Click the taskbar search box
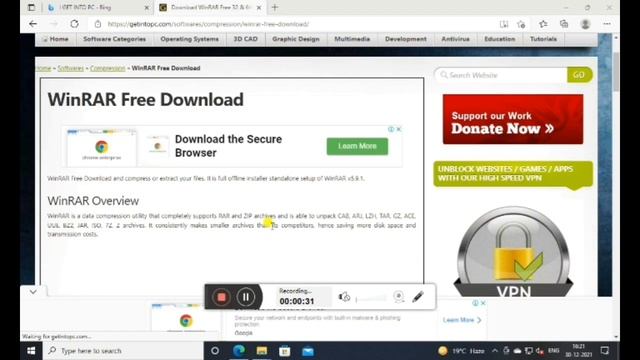640x360 pixels. point(122,351)
